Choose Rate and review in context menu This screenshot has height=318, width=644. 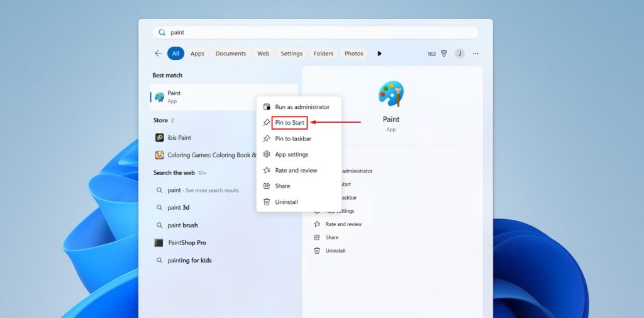click(x=299, y=170)
